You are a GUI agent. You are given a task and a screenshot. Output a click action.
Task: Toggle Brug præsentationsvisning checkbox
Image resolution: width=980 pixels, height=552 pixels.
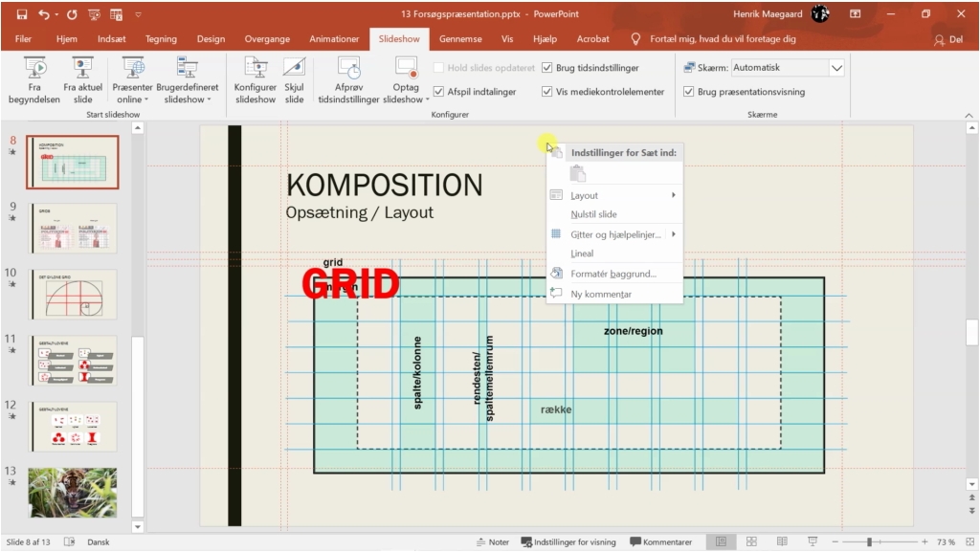pyautogui.click(x=688, y=91)
